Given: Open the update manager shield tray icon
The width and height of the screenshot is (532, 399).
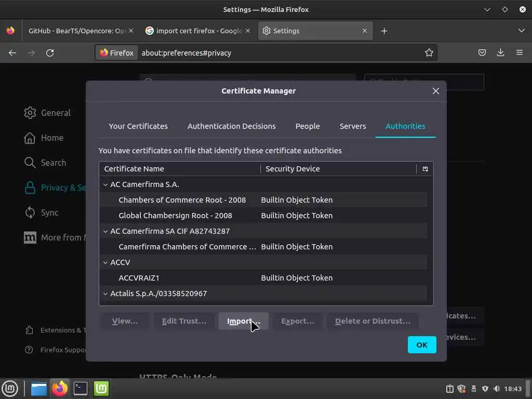Looking at the screenshot, I should pyautogui.click(x=461, y=389).
